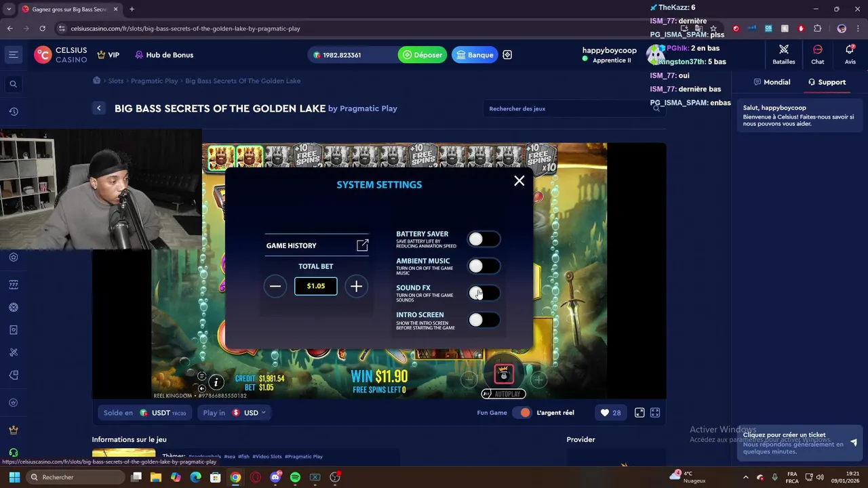
Task: Click the Rechercher des jeux search field
Action: (x=573, y=108)
